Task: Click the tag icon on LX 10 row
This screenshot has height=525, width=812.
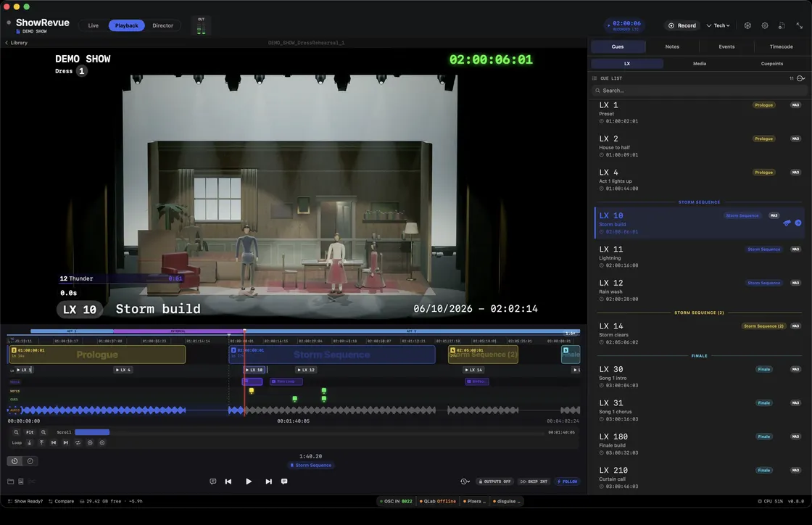Action: click(x=787, y=223)
